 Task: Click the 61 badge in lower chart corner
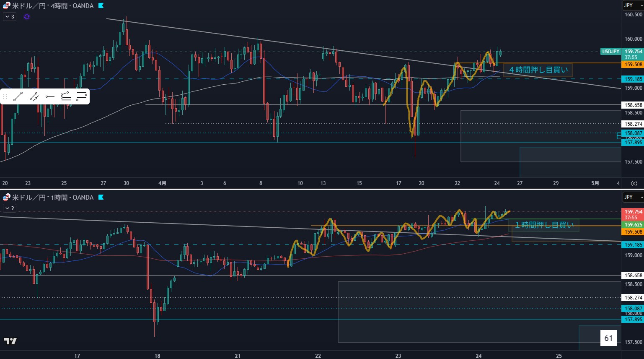[x=608, y=338]
